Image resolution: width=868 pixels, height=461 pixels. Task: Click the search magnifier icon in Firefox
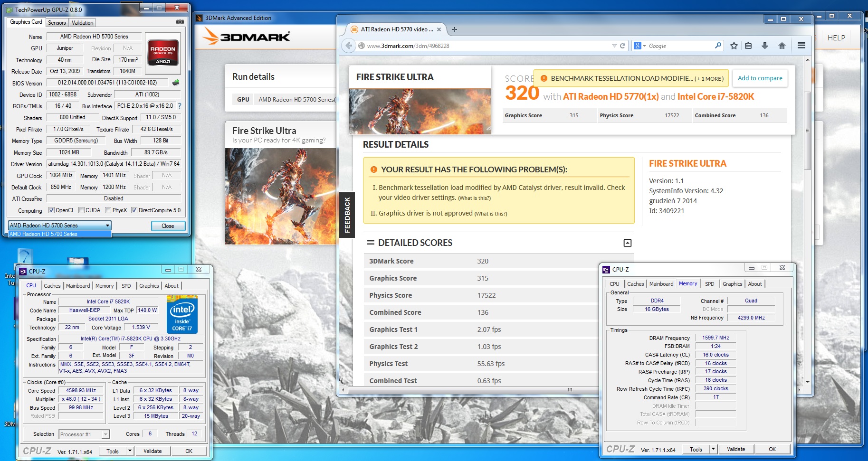tap(718, 46)
